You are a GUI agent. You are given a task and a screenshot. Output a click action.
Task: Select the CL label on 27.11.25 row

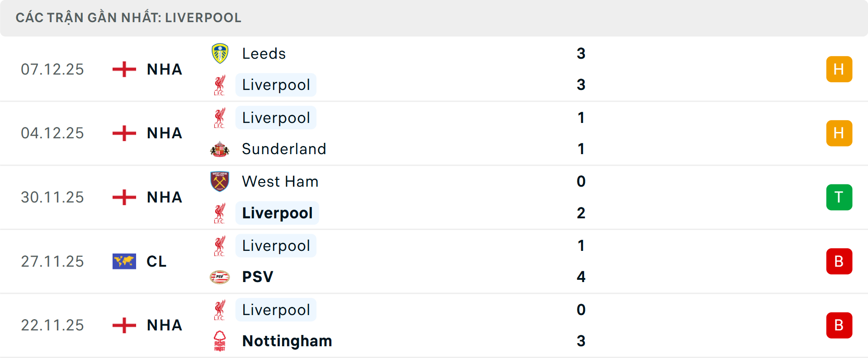click(x=156, y=261)
